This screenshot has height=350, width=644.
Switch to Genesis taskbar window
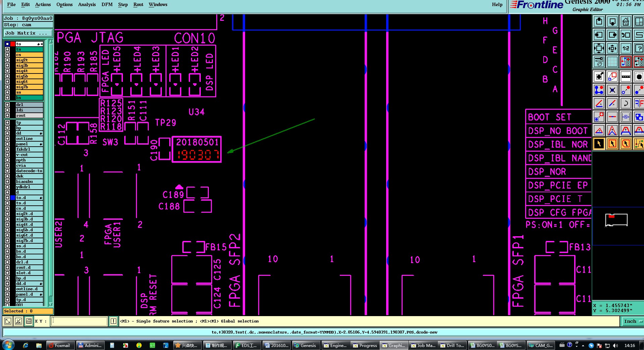coord(305,345)
